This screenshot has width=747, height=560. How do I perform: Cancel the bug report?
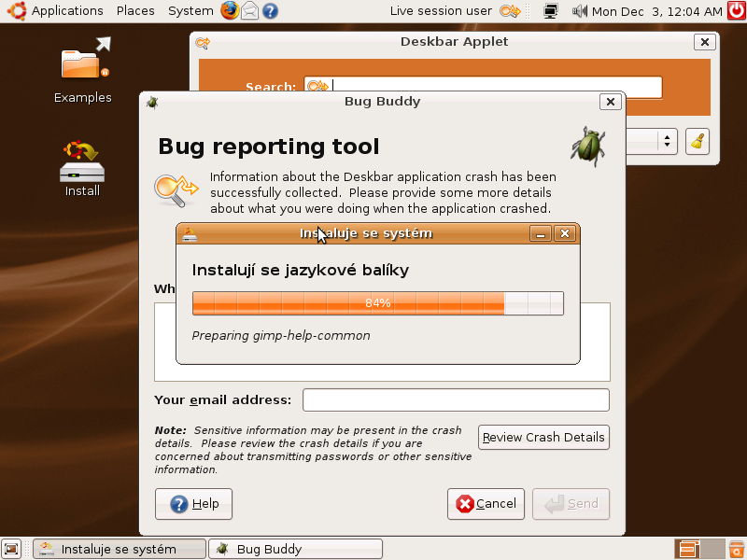point(486,504)
